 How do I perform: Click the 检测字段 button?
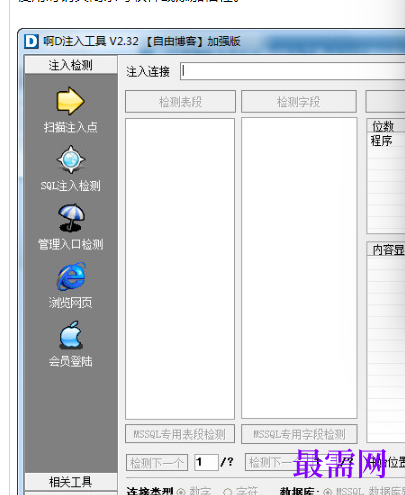(299, 101)
